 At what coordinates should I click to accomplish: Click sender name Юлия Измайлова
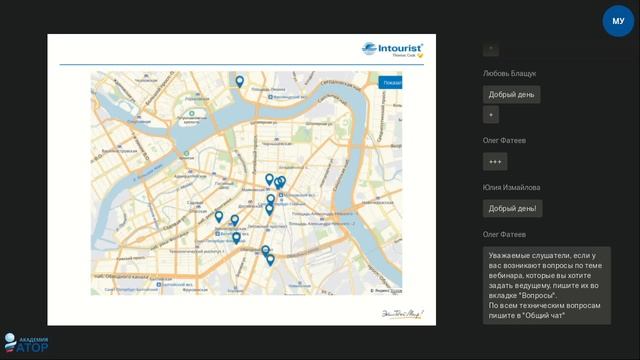(x=511, y=187)
